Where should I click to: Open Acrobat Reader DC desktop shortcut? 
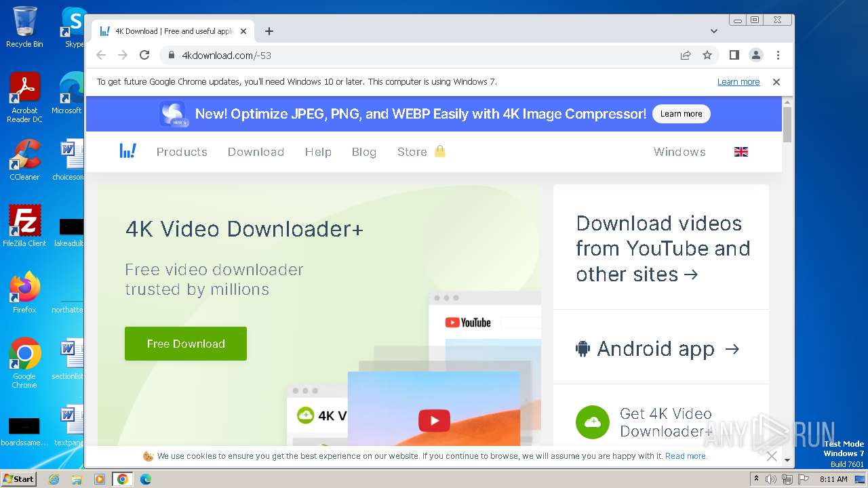[x=24, y=98]
